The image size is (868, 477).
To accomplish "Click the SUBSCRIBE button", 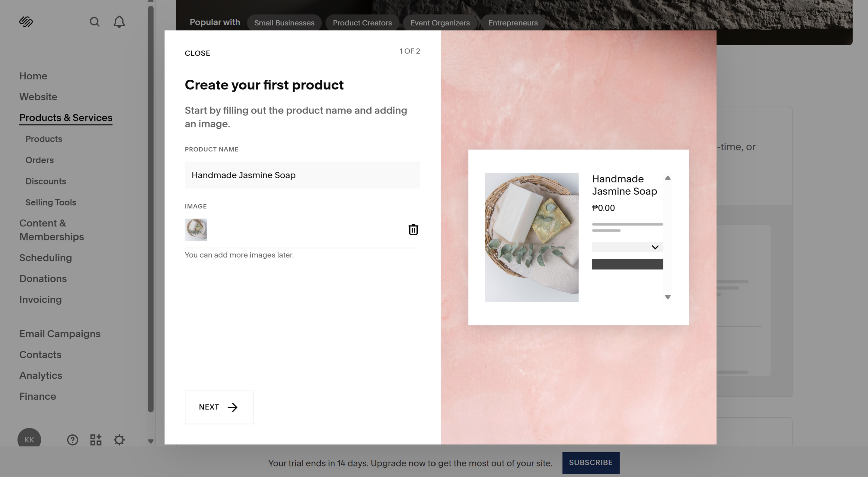I will coord(591,463).
